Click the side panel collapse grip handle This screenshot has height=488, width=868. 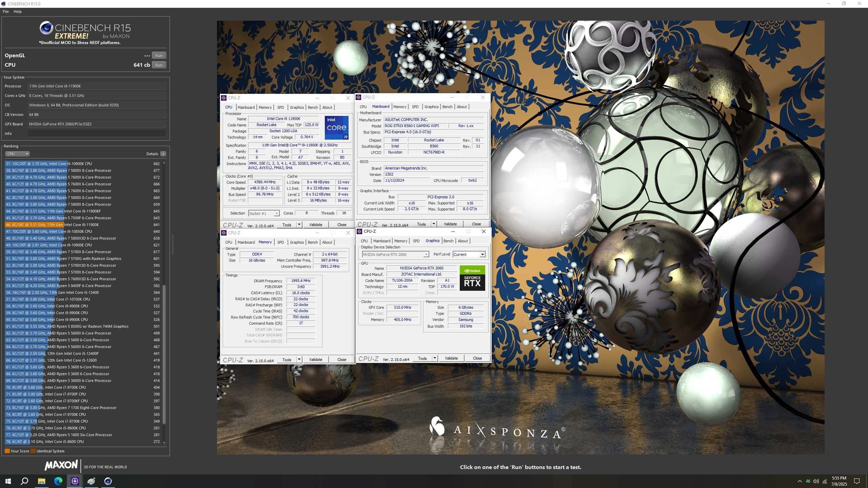tap(173, 244)
